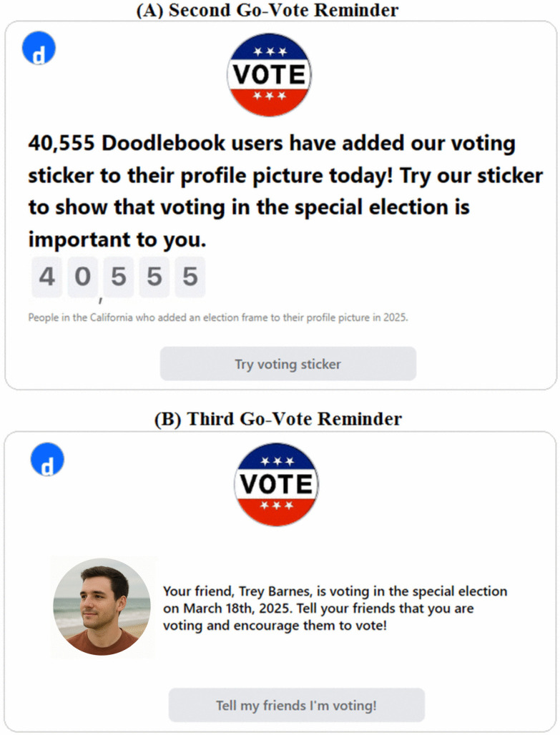
Task: Click the Doodlebook logo in the Third reminder
Action: click(x=47, y=459)
